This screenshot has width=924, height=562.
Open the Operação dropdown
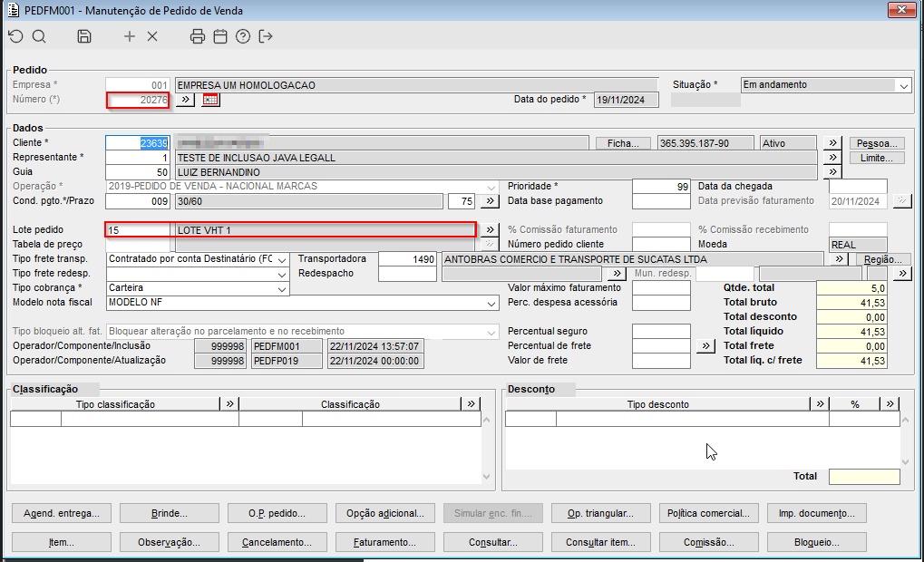point(491,187)
